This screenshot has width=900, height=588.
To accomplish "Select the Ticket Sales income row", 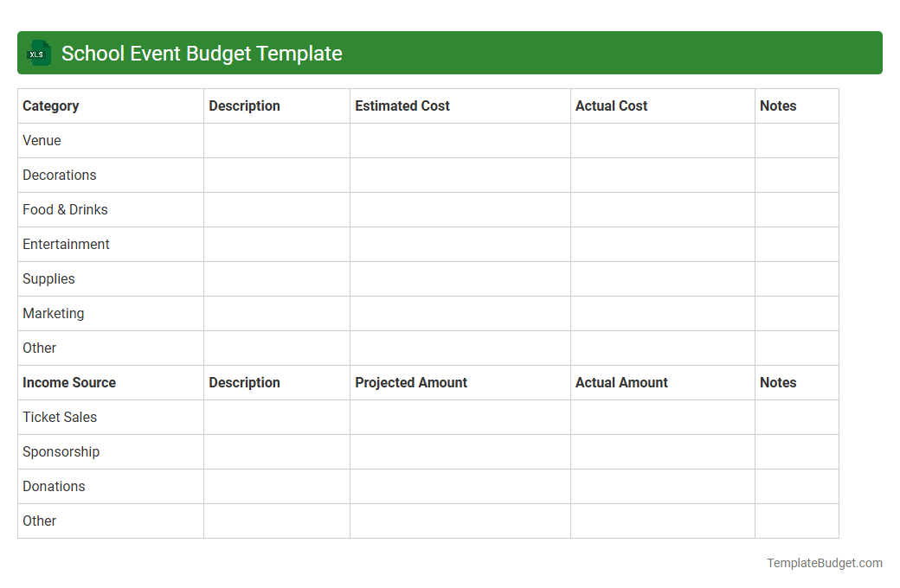I will tap(60, 417).
